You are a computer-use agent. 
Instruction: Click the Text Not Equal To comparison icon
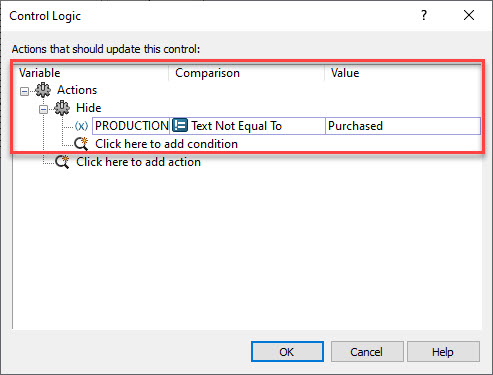180,126
